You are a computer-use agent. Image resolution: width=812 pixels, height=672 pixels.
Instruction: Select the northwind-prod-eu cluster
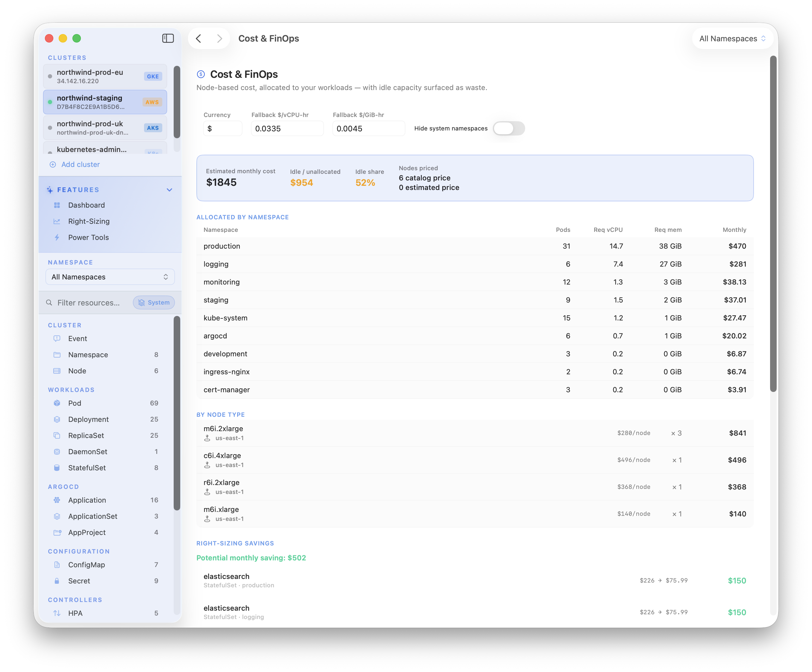point(105,76)
